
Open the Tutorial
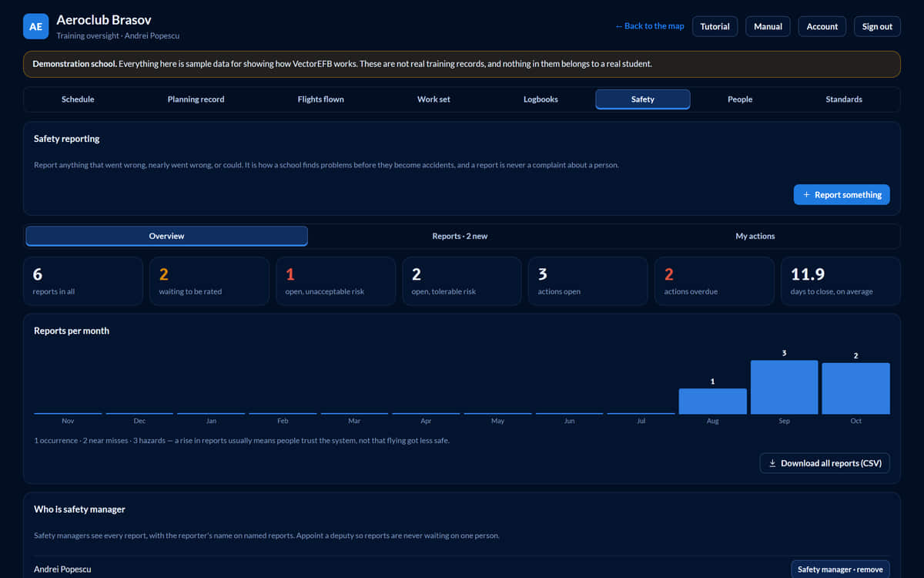pos(715,26)
